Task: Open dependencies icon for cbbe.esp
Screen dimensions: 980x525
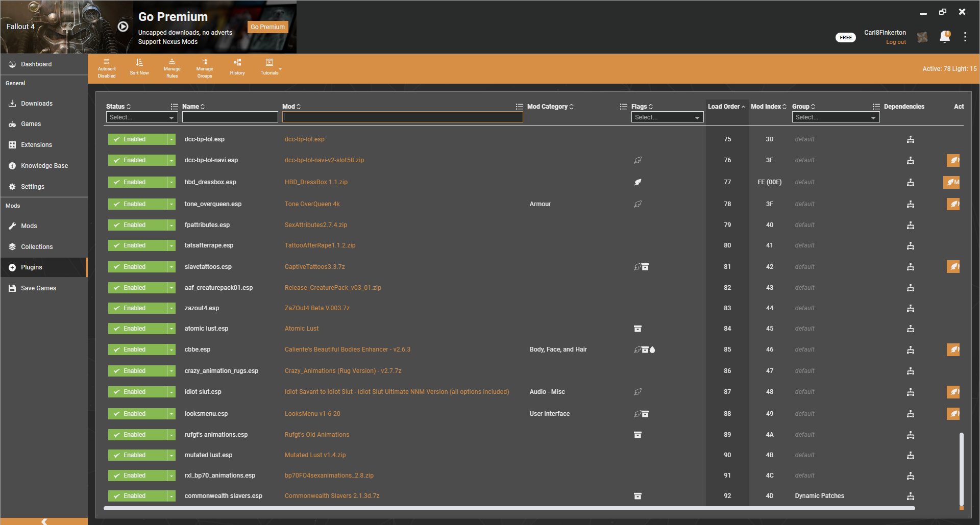Action: 911,349
